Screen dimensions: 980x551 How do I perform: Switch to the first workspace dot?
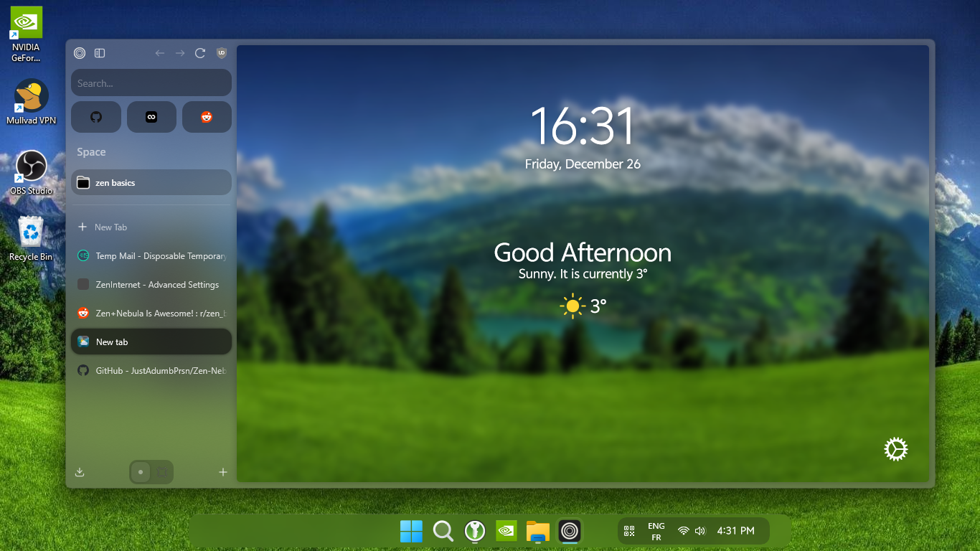click(141, 472)
